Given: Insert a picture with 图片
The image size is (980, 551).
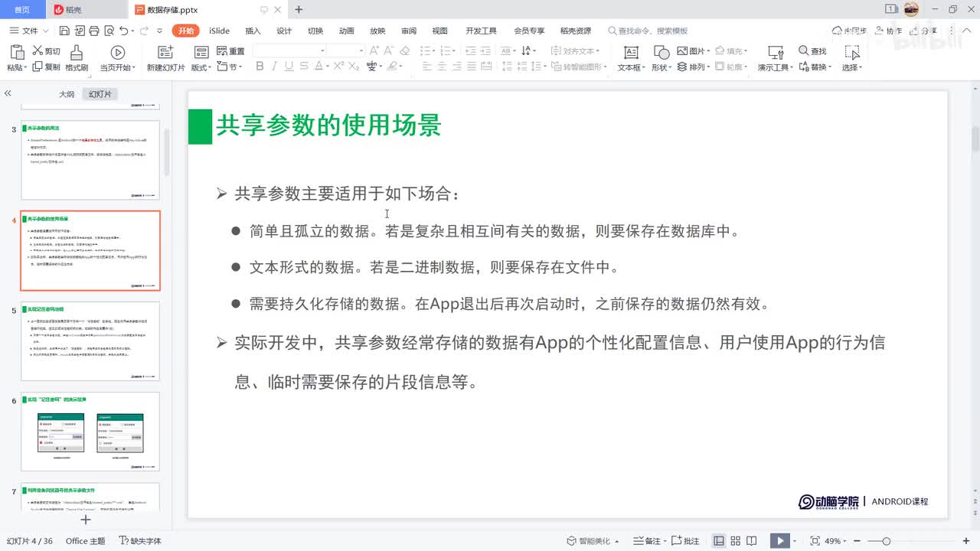Looking at the screenshot, I should pos(692,51).
